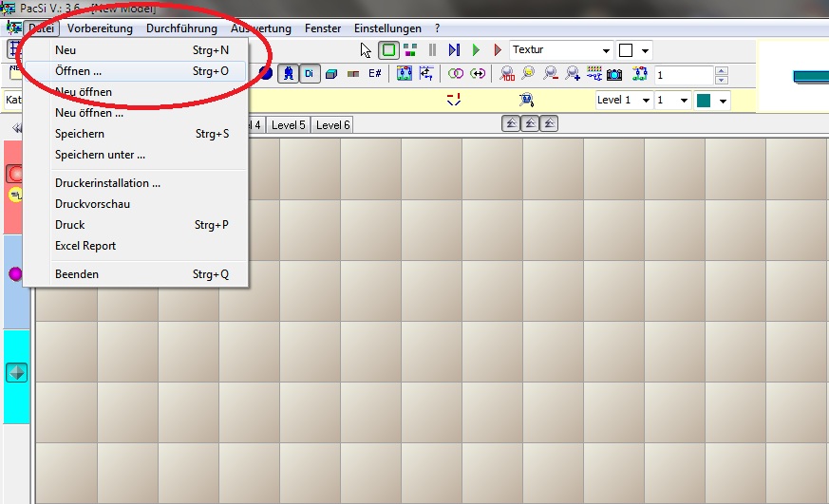Choose Druckerinstallation ... menu entry
The image size is (829, 504).
[x=136, y=183]
